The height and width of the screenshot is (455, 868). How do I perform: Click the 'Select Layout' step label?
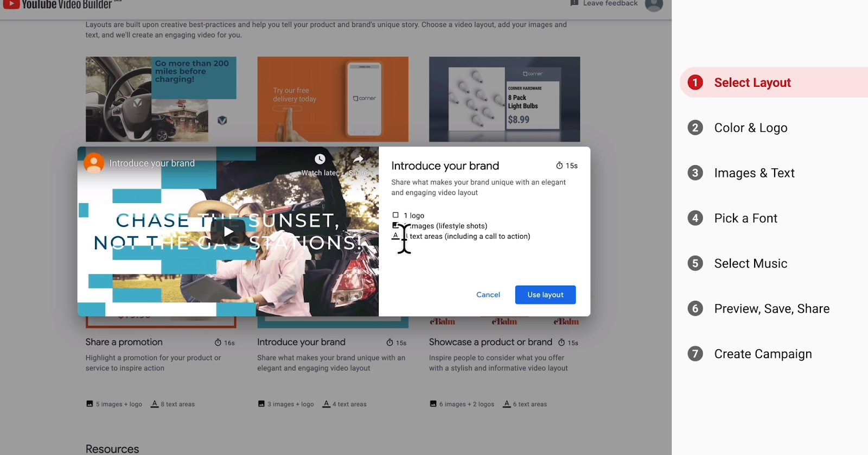(x=752, y=83)
